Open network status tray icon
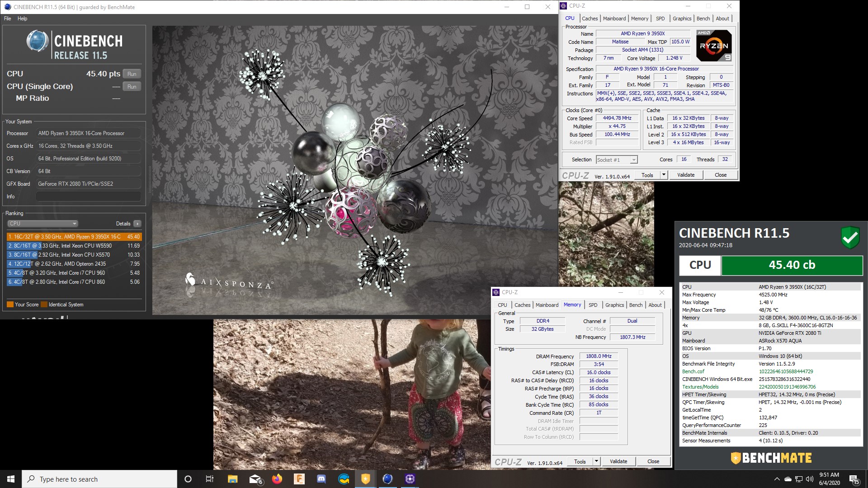 [799, 479]
